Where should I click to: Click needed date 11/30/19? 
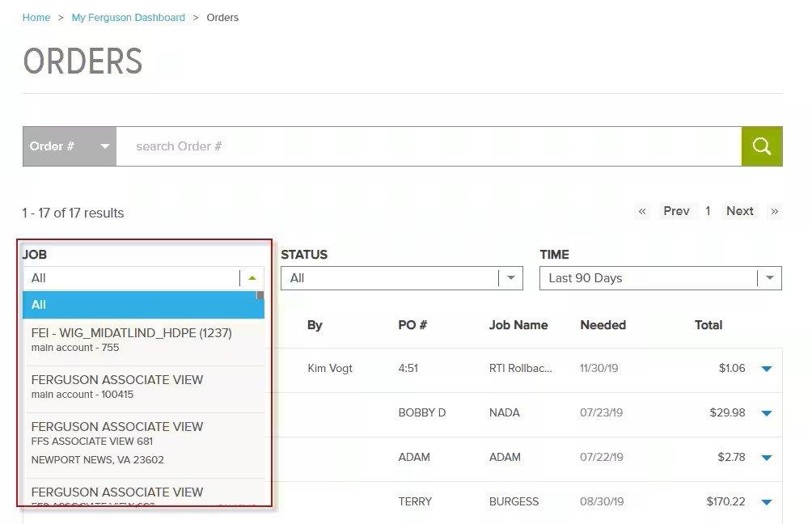[x=599, y=369]
